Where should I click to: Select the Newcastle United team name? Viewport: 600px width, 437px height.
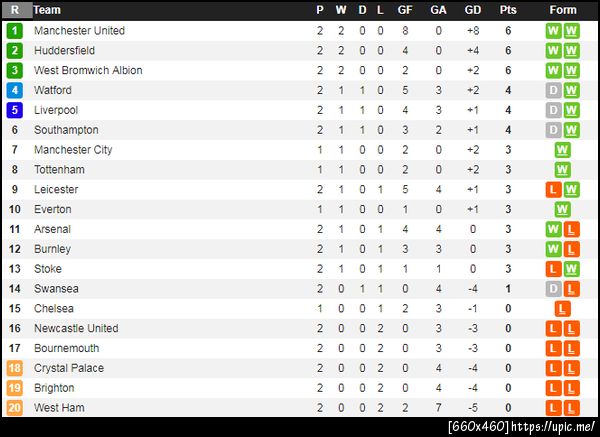[76, 328]
